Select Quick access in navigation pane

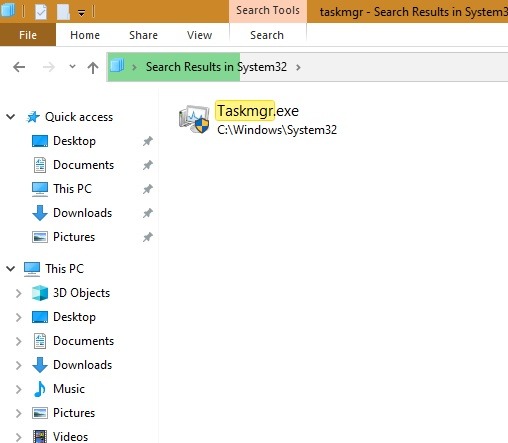[79, 117]
